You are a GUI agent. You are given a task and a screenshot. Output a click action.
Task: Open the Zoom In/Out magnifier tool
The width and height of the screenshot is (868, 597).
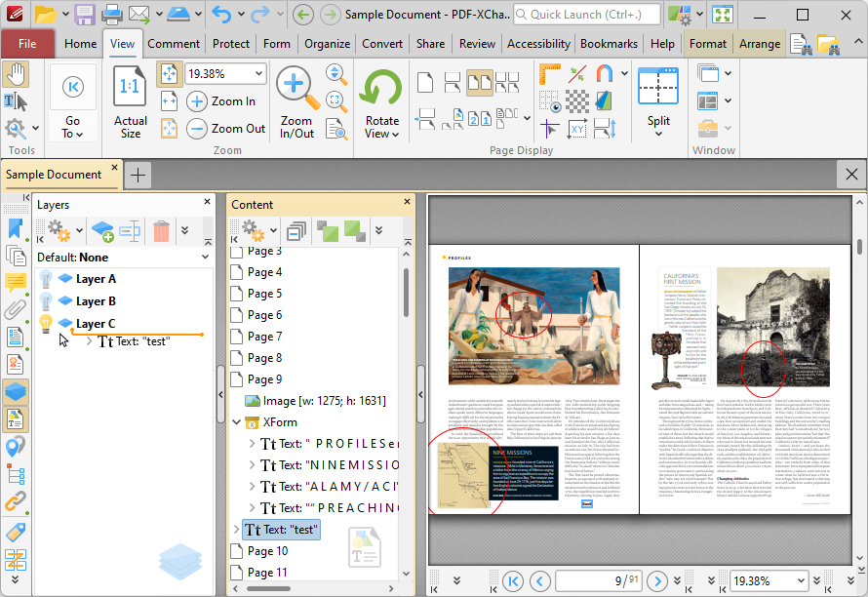(297, 87)
